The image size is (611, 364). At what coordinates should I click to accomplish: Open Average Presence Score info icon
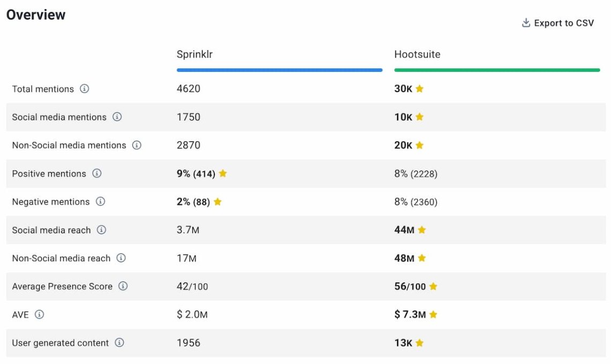(123, 286)
